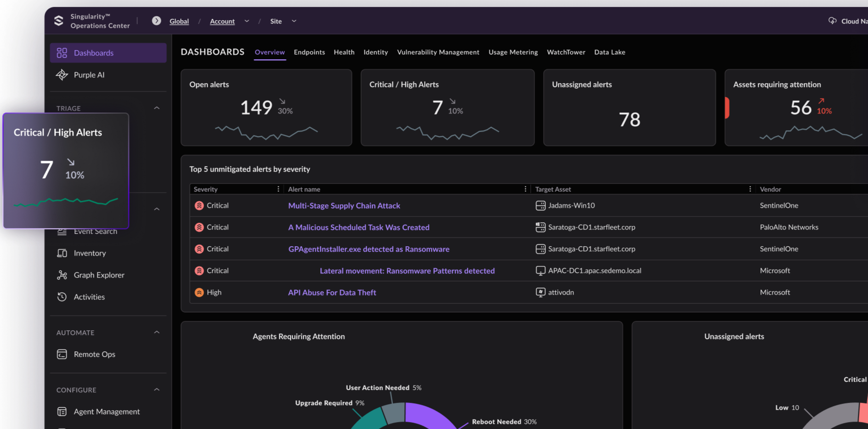Collapse the CONFIGURE sidebar section

(x=157, y=389)
